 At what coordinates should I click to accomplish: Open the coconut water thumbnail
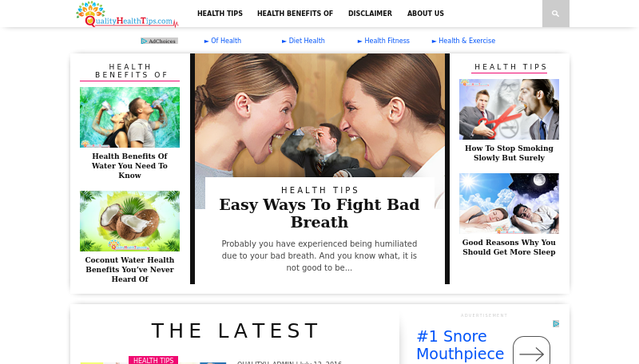129,221
